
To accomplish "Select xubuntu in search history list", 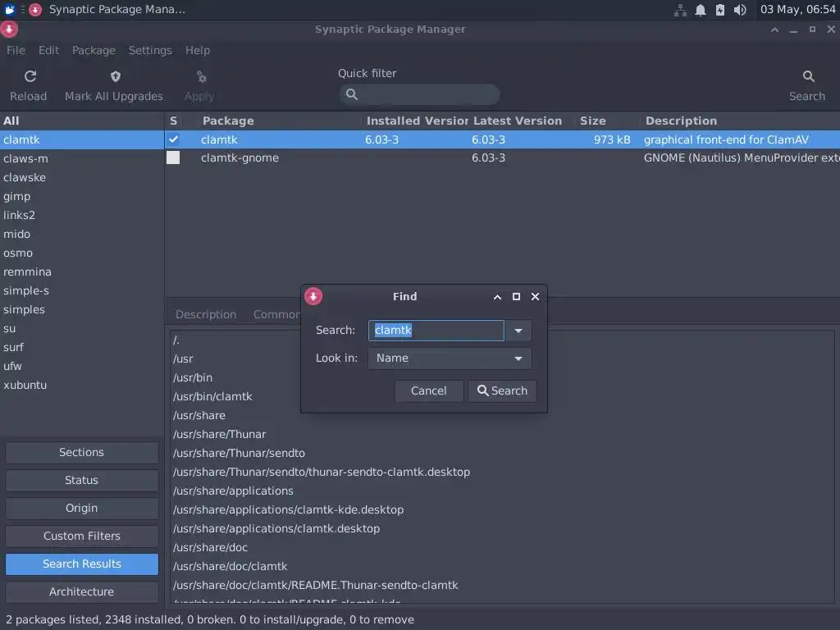I will click(82, 386).
